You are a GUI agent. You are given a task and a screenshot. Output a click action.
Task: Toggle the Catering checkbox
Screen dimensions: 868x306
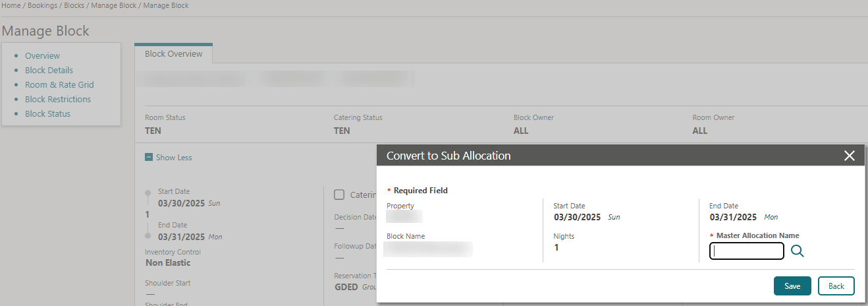point(340,195)
